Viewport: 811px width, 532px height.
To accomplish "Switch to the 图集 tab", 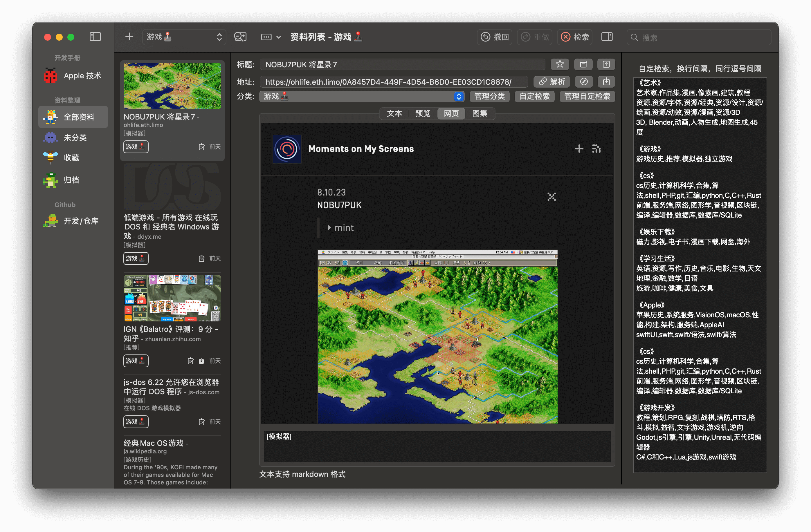I will point(480,113).
